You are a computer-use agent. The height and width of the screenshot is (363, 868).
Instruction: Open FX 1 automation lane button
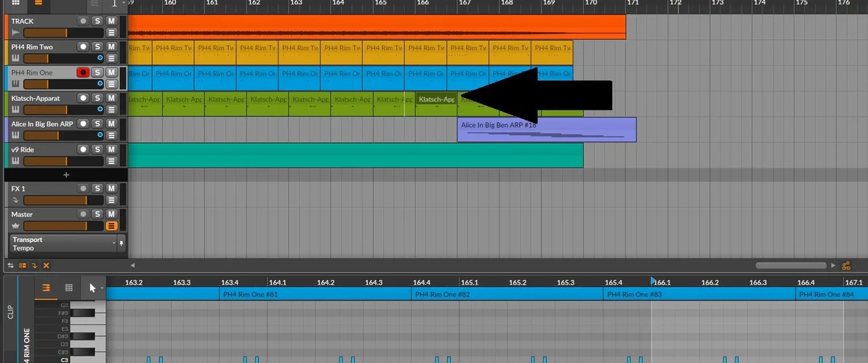(111, 200)
